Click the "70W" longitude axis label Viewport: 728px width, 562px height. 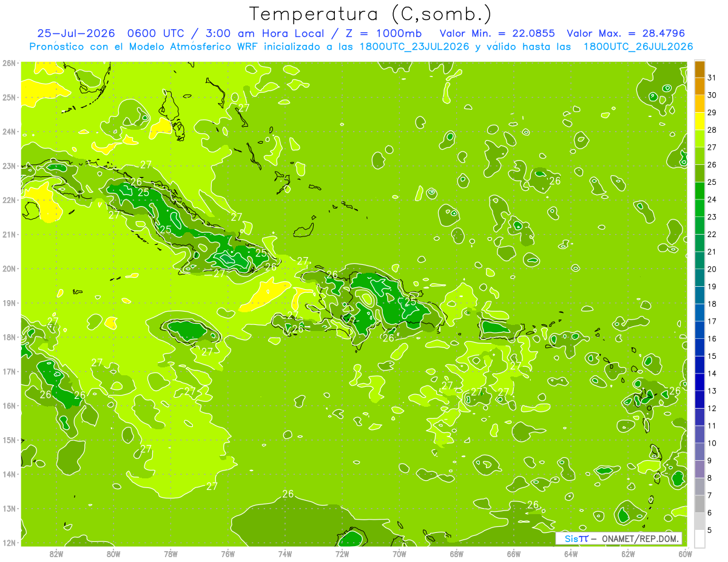click(399, 553)
